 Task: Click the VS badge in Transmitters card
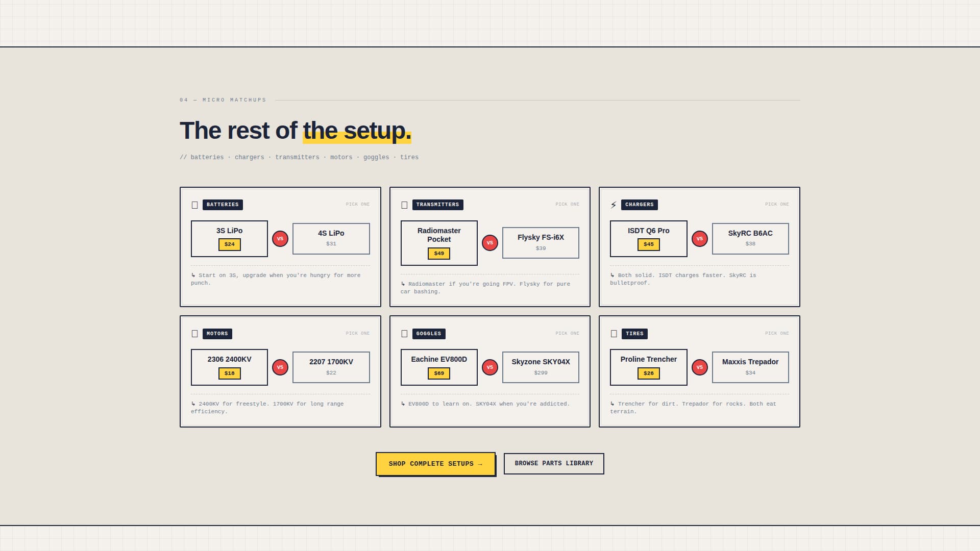(490, 243)
